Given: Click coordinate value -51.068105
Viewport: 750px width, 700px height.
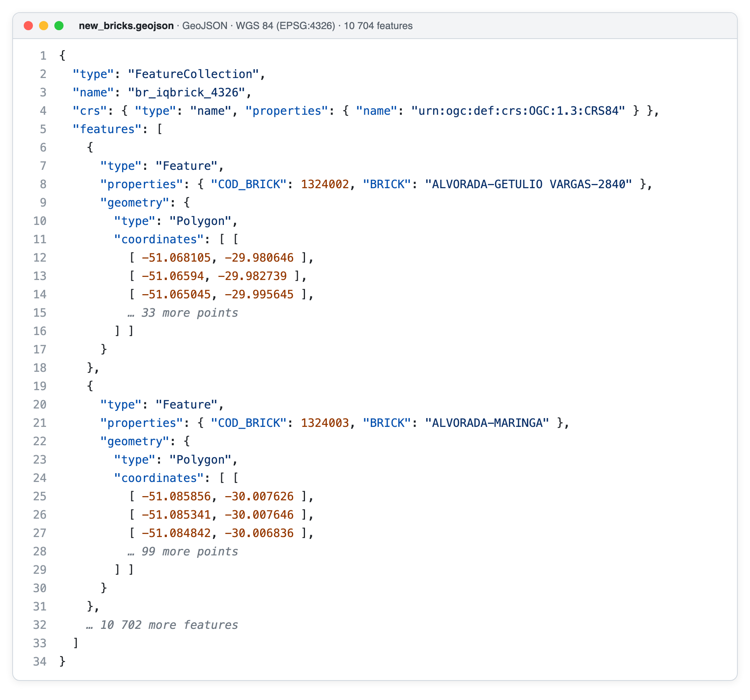Looking at the screenshot, I should click(x=176, y=258).
